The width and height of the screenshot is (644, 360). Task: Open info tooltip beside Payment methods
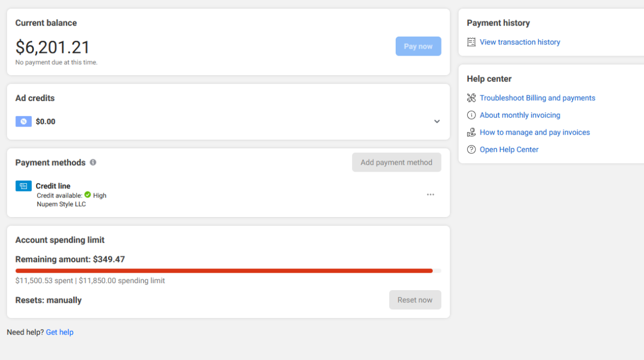pyautogui.click(x=93, y=162)
